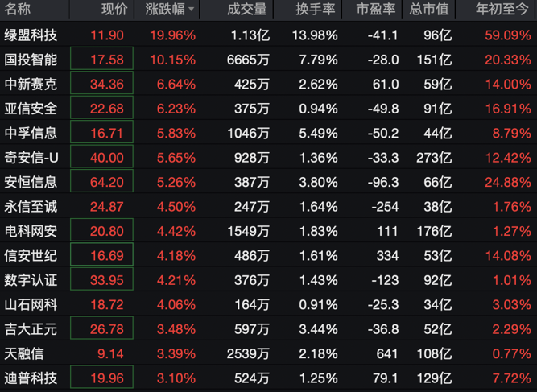Sort the table by 现价 column header
Viewport: 537px width, 392px height.
coord(114,10)
